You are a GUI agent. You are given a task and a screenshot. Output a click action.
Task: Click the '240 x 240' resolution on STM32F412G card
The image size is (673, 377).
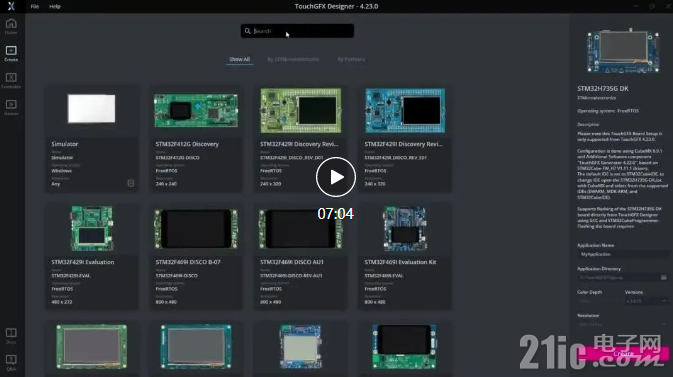pos(166,184)
